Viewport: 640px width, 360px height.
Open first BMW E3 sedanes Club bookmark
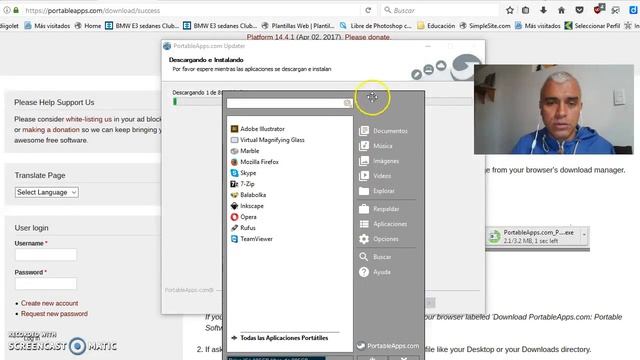tap(142, 26)
